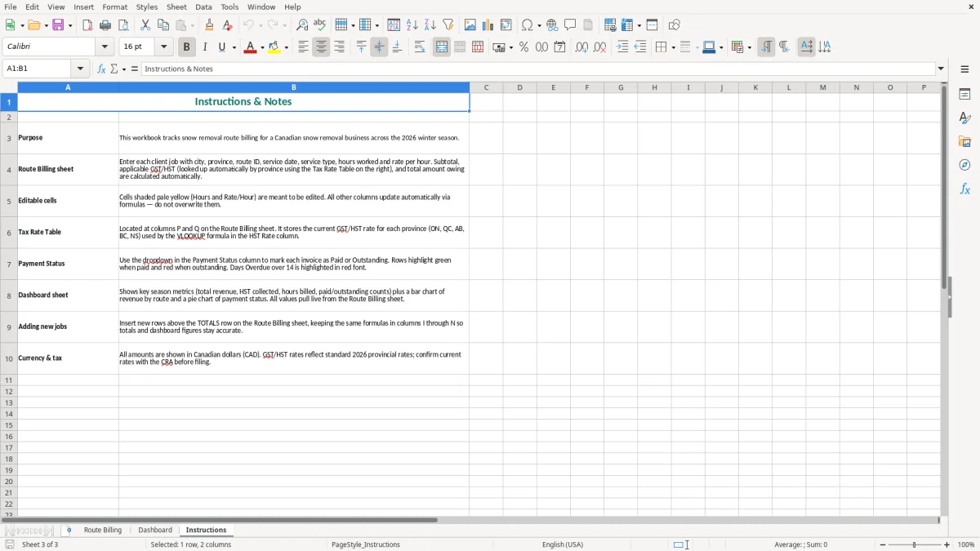
Task: Delete a decimal place
Action: (x=599, y=47)
